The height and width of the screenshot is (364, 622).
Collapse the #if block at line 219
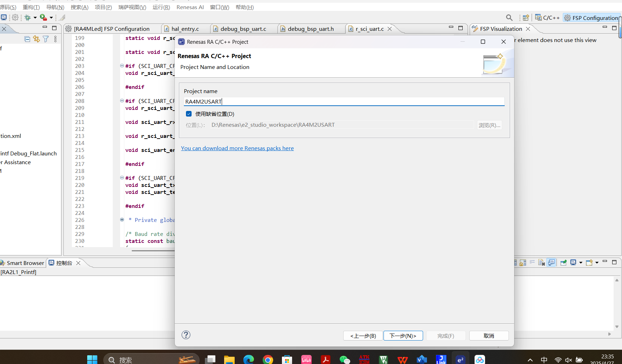(x=122, y=177)
